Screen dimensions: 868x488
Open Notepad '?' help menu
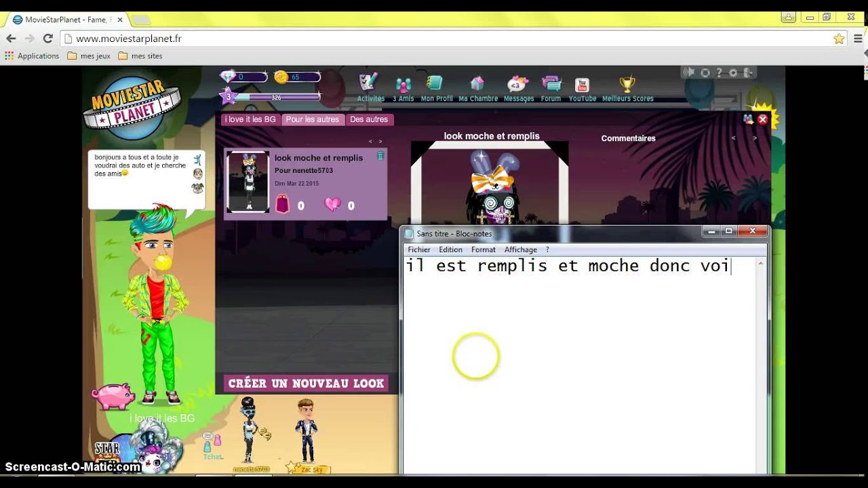[547, 249]
